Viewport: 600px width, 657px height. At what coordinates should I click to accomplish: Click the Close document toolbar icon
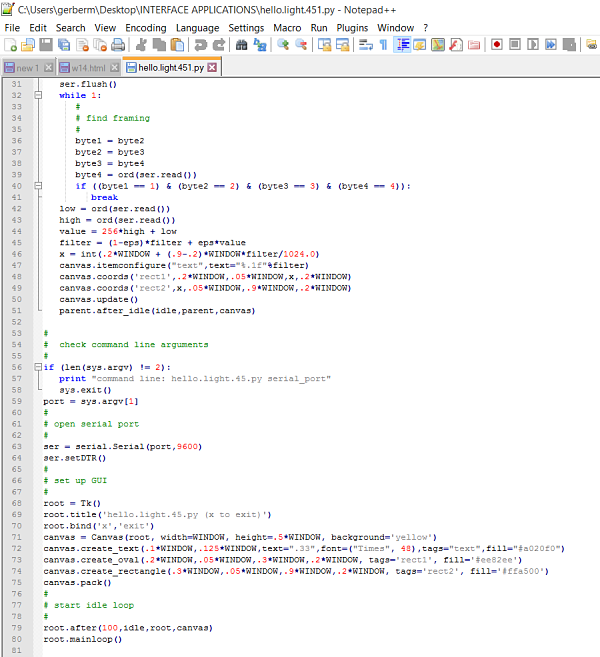click(x=82, y=44)
